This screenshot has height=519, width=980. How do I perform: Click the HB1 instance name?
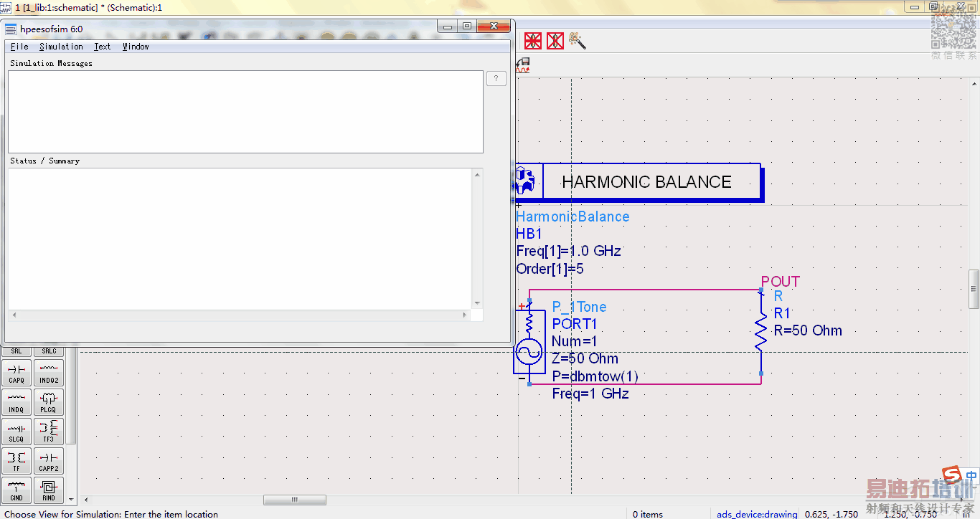click(x=529, y=234)
